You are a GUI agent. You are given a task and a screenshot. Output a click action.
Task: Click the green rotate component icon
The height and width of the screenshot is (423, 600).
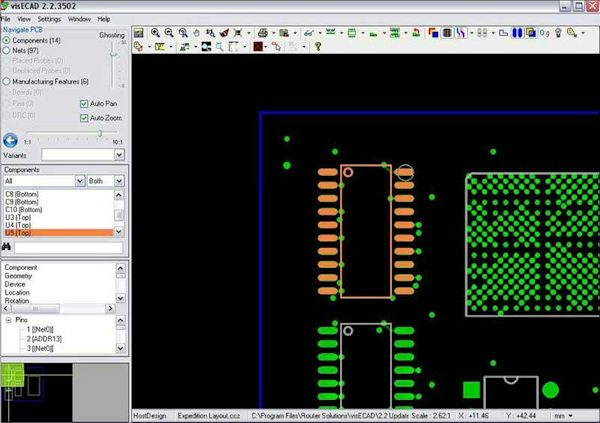coord(416,33)
